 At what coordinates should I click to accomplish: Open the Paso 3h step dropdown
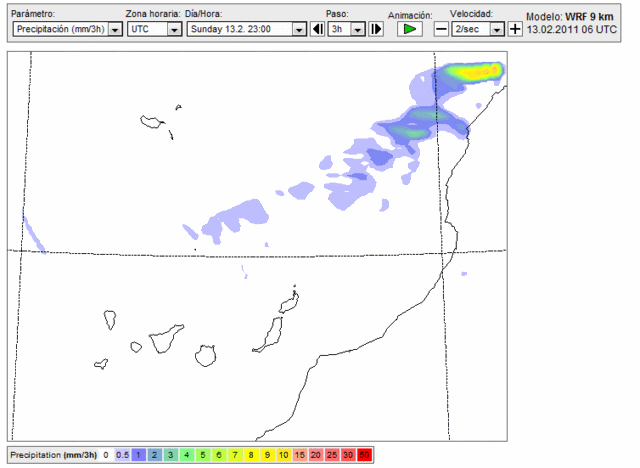(347, 29)
